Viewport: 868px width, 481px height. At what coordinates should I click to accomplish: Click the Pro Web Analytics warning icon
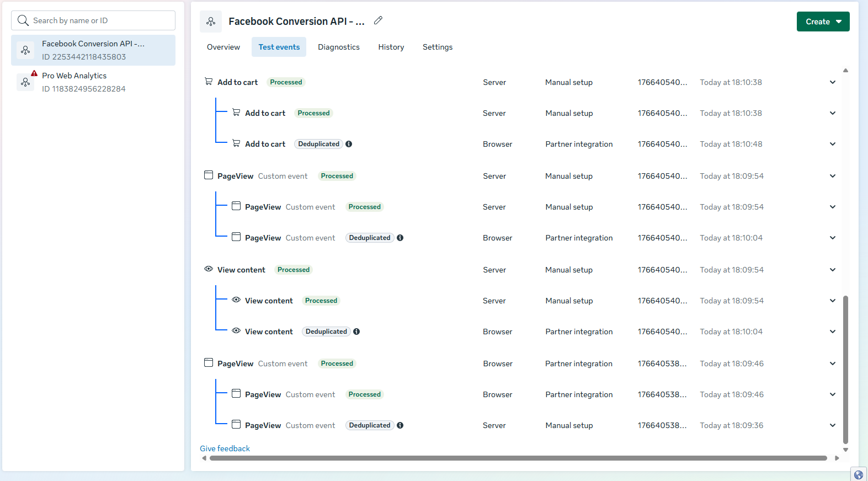(34, 73)
